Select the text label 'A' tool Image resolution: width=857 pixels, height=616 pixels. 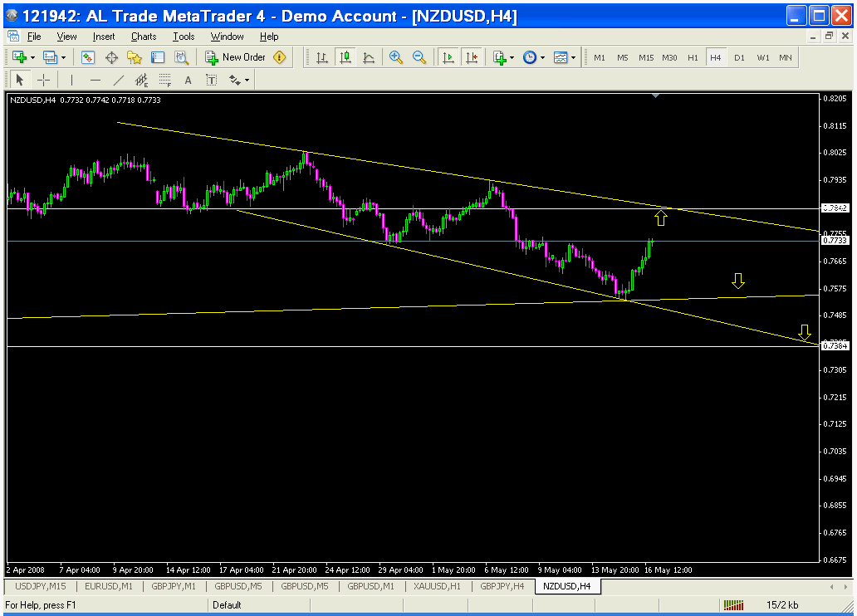[188, 81]
